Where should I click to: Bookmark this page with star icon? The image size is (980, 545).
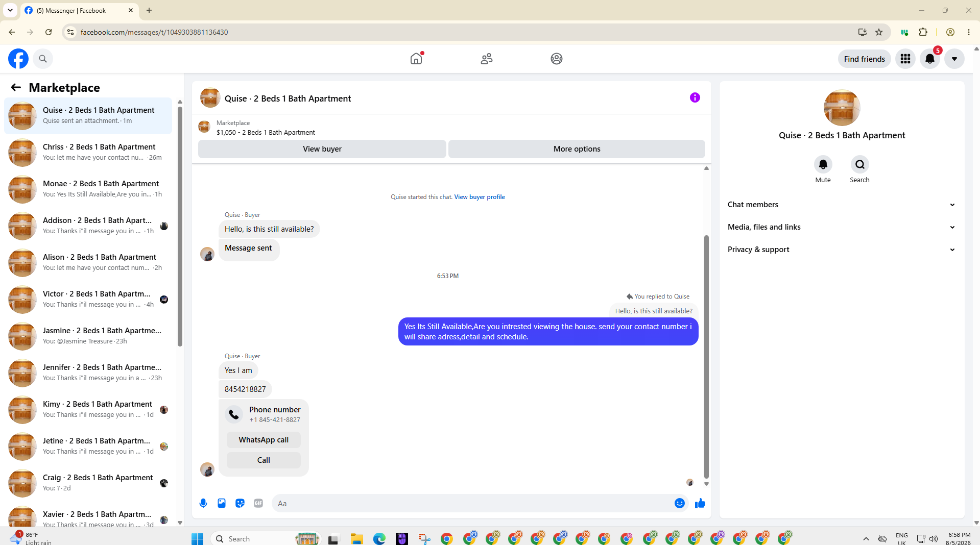click(x=879, y=32)
